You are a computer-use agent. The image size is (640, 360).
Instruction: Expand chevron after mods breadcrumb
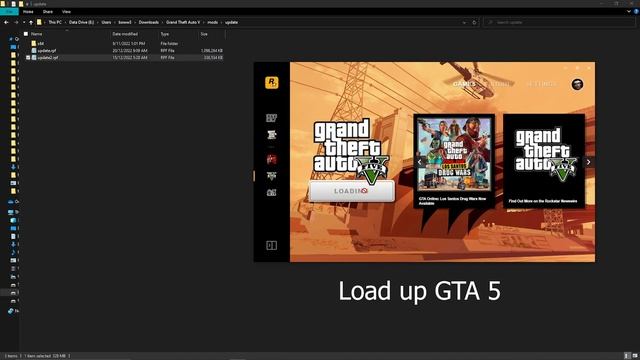(222, 22)
